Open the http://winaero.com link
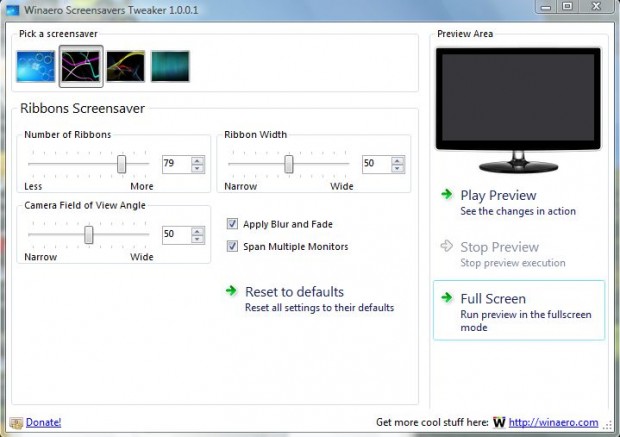 click(554, 423)
